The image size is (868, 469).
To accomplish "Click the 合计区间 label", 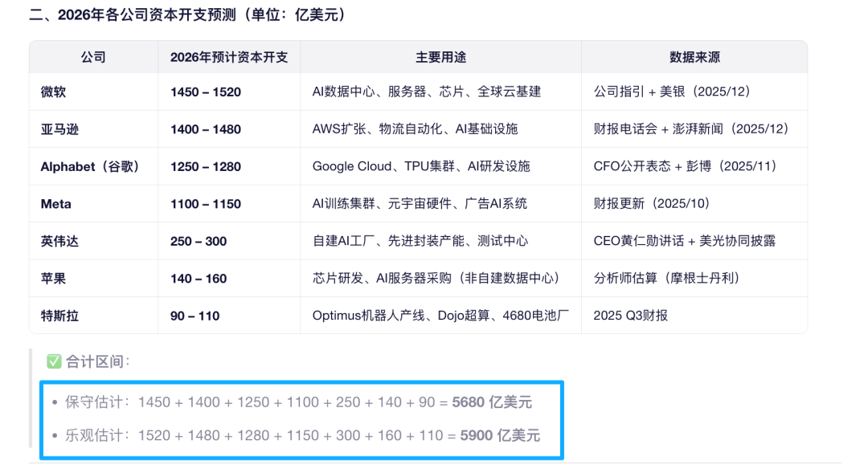I will pyautogui.click(x=97, y=361).
